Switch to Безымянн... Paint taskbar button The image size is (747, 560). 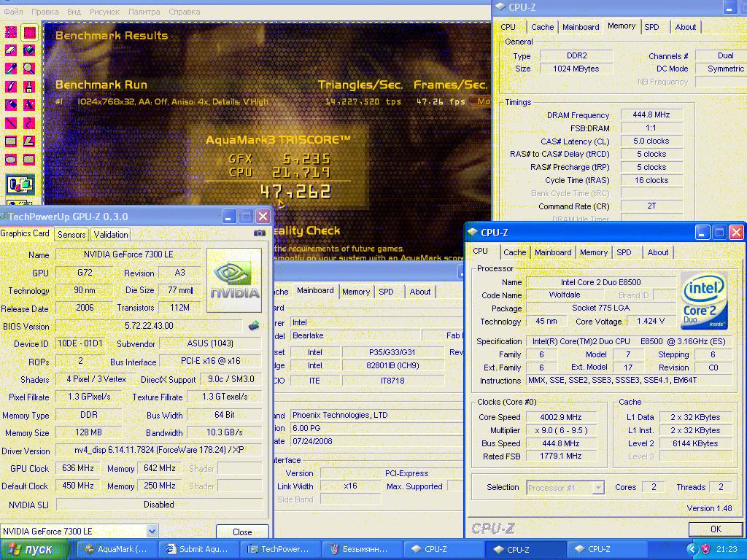click(360, 549)
